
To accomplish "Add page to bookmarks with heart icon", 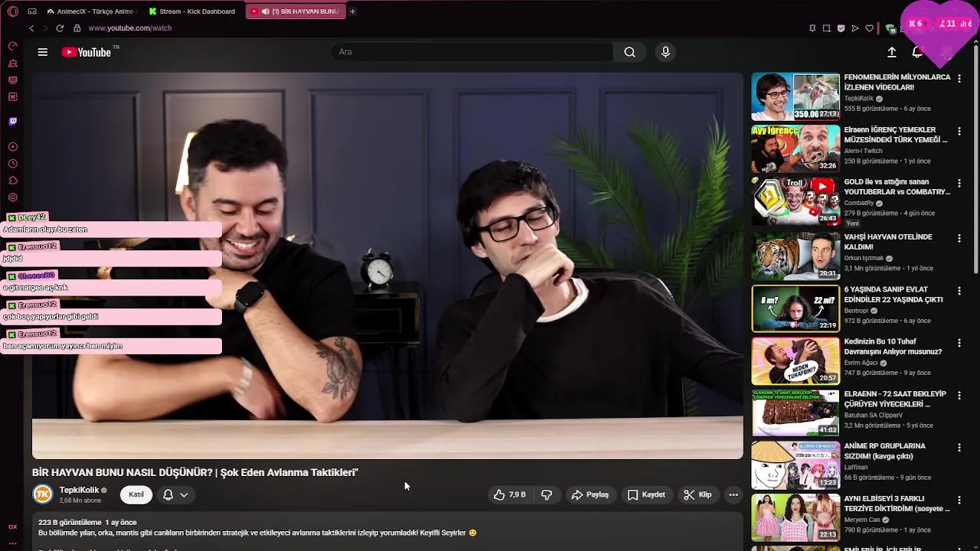I will pos(870,28).
